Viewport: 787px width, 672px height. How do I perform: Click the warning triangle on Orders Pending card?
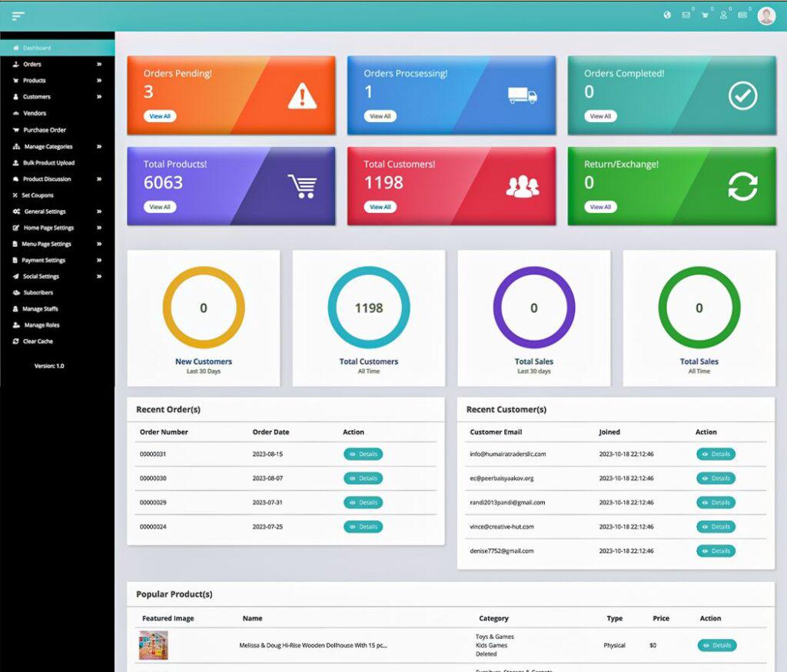302,96
